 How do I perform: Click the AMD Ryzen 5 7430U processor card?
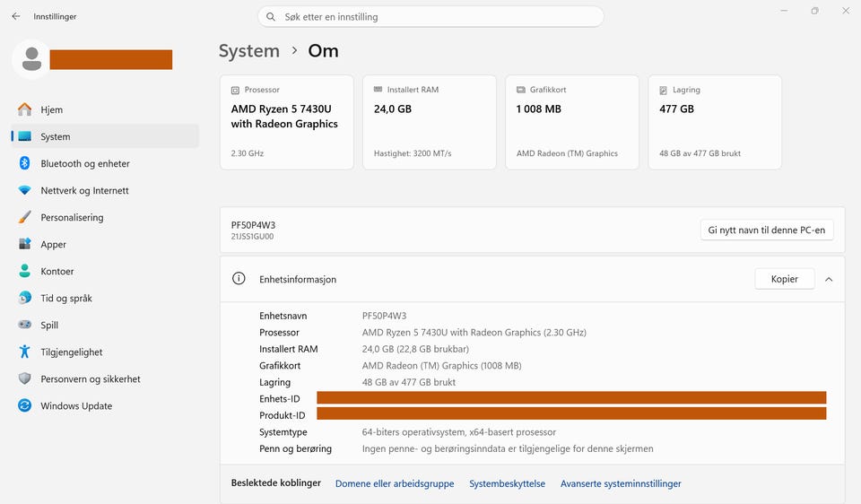pos(287,122)
